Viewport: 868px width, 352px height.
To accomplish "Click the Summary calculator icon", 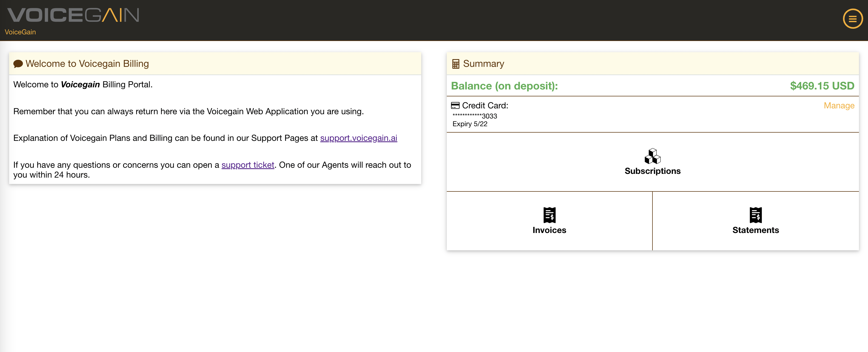I will click(x=456, y=64).
